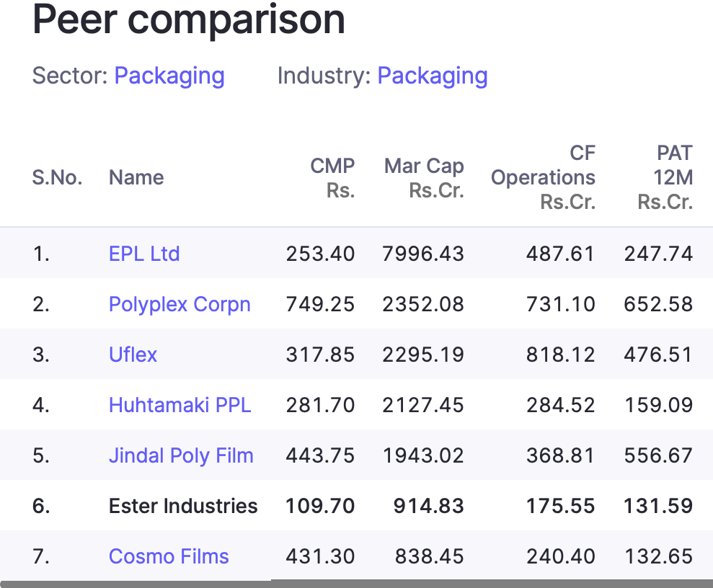Click Polyplex Corpn PAT value 652.58

coord(657,304)
